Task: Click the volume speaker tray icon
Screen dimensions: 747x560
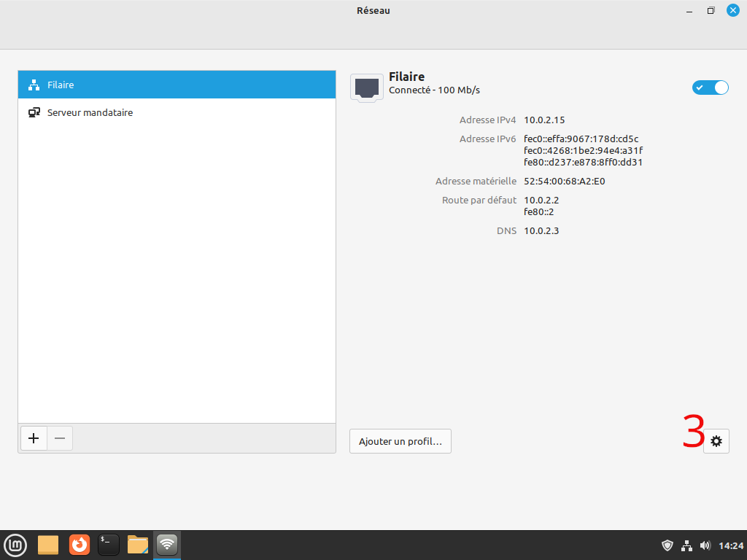Action: point(705,545)
